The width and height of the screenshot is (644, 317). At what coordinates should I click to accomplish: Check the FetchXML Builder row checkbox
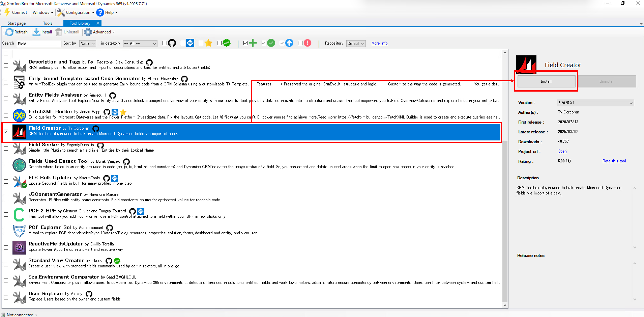click(x=6, y=115)
